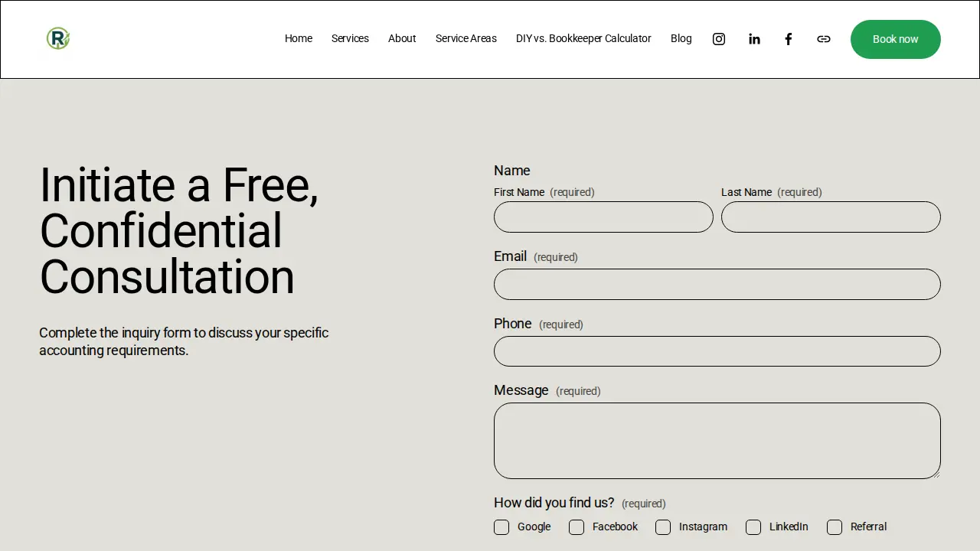Screen dimensions: 980x551
Task: Click inside the Message text area
Action: click(717, 441)
